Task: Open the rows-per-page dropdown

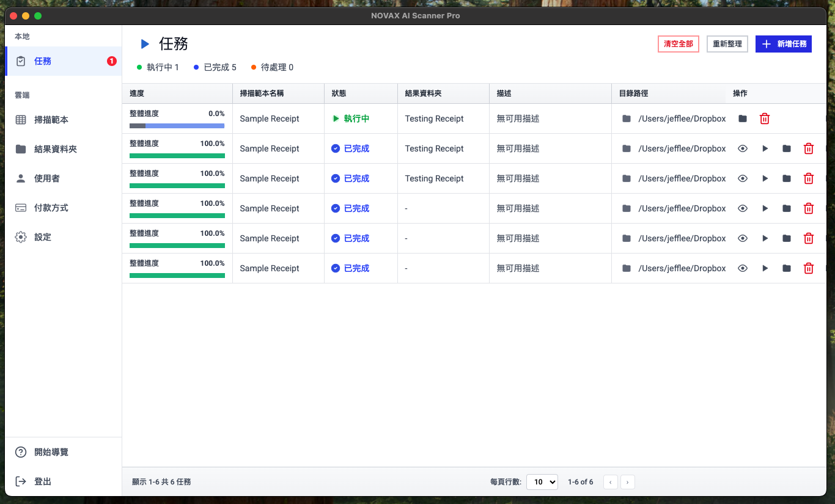Action: (x=542, y=481)
